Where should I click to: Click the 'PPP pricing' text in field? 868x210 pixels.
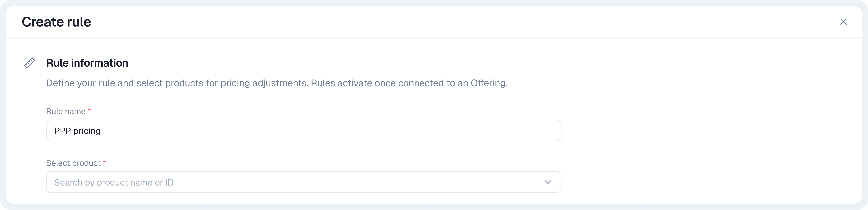[x=77, y=131]
